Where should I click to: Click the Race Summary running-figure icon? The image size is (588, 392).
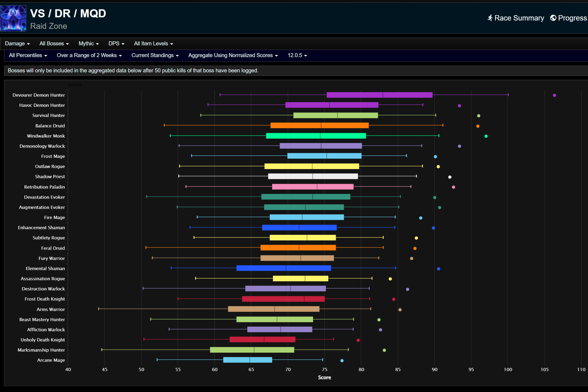point(490,18)
